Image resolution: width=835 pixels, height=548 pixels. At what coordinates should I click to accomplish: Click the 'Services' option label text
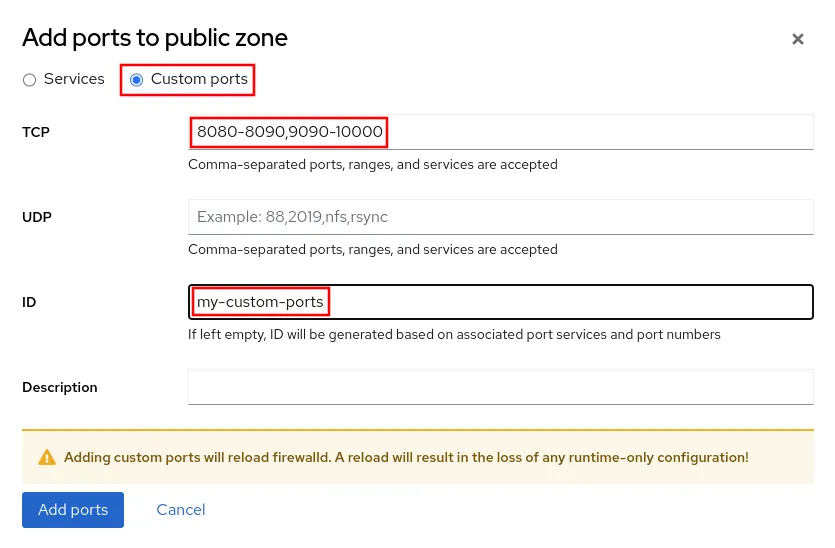[74, 79]
